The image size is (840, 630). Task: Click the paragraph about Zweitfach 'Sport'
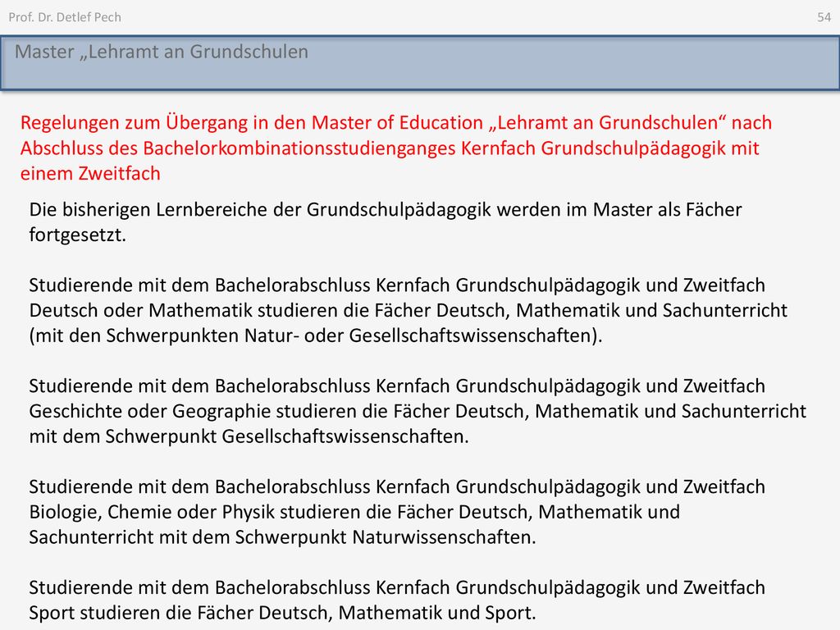point(397,600)
